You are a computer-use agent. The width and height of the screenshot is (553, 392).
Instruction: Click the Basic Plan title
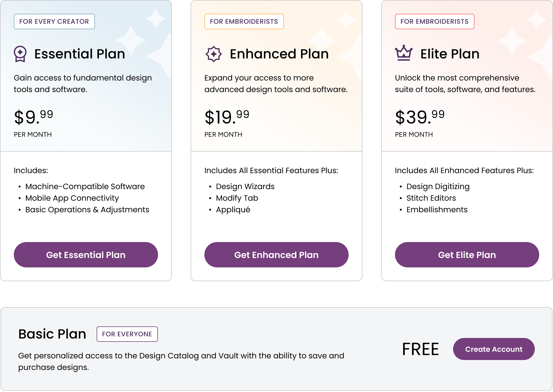[x=52, y=334]
